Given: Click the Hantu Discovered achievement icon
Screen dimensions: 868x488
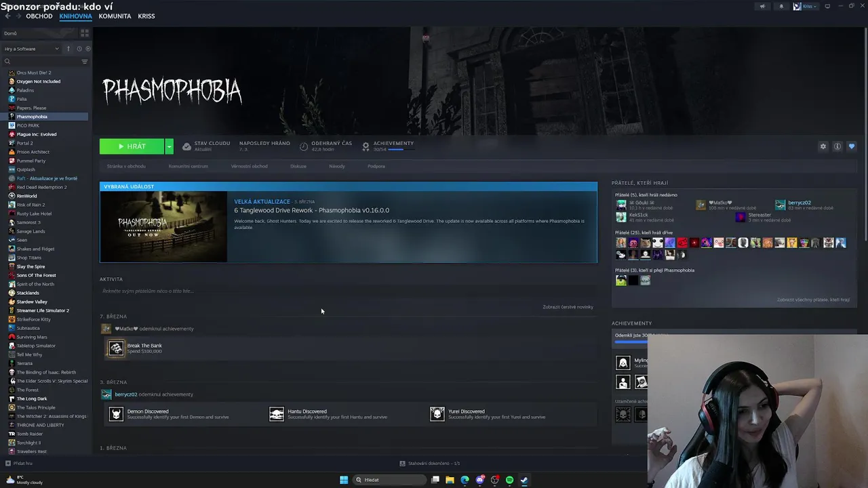Looking at the screenshot, I should click(x=277, y=414).
